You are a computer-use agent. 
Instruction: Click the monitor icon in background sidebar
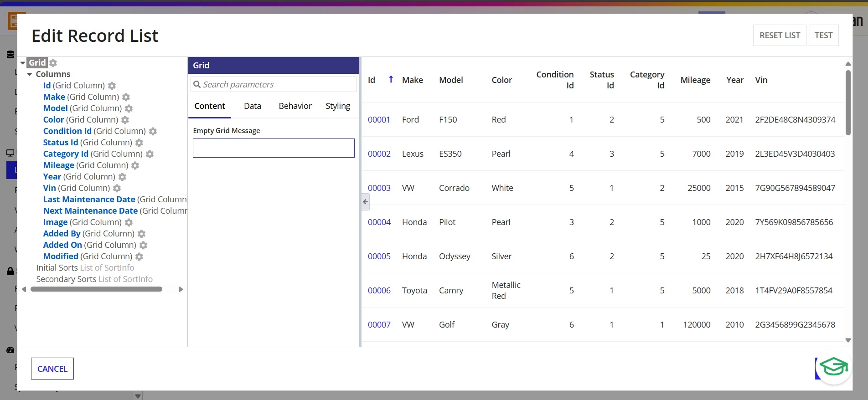tap(10, 153)
